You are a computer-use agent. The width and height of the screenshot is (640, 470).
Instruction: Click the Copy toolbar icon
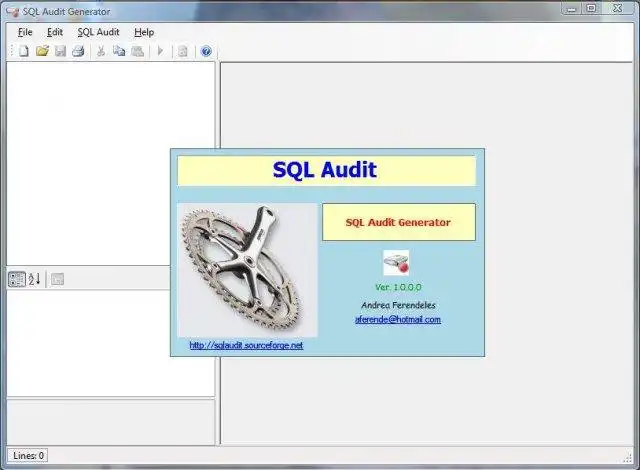pyautogui.click(x=119, y=51)
